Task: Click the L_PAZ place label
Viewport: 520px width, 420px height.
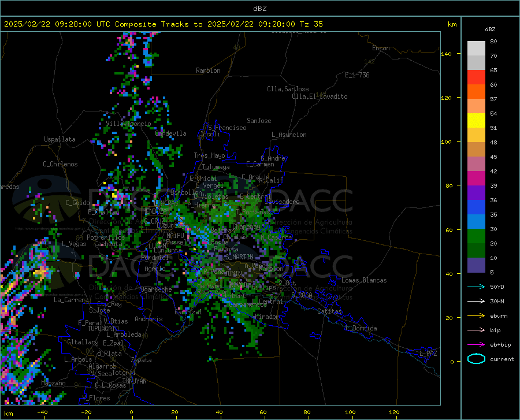Action: click(428, 354)
